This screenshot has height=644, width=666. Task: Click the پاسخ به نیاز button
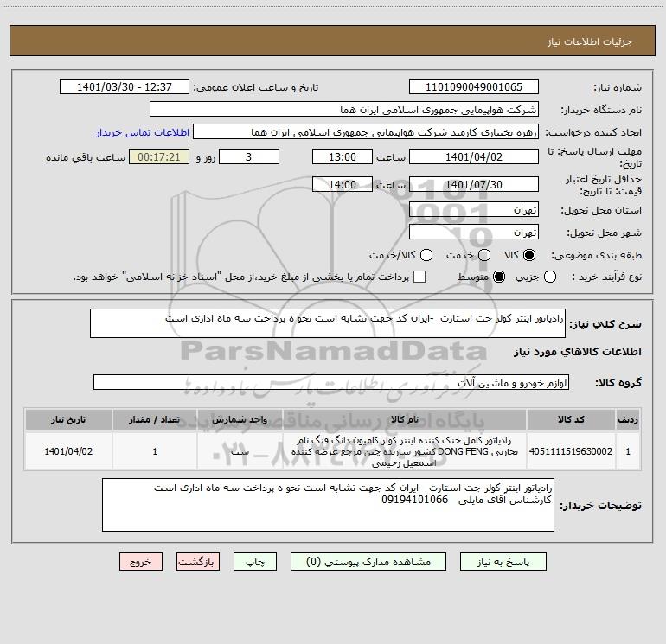coord(503,562)
